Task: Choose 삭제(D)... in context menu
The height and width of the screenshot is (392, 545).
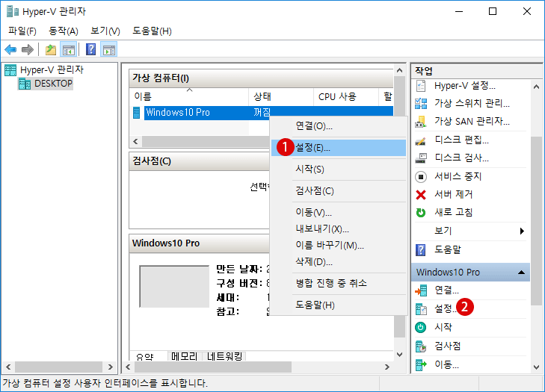Action: point(338,262)
